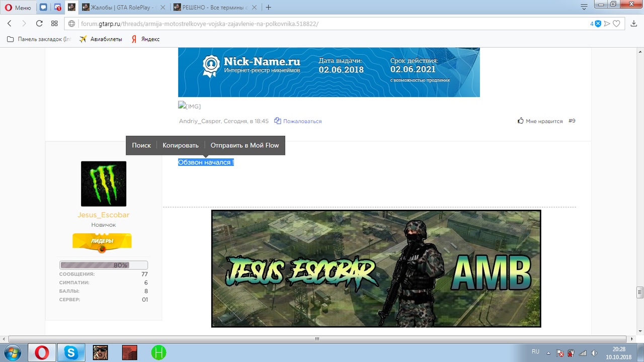Open the ad blocker shield icon
644x362 pixels.
point(598,24)
